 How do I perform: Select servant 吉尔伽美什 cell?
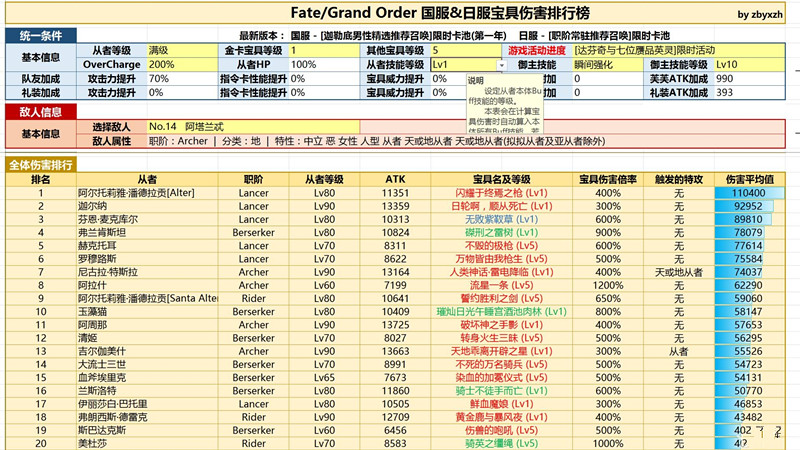[147, 352]
